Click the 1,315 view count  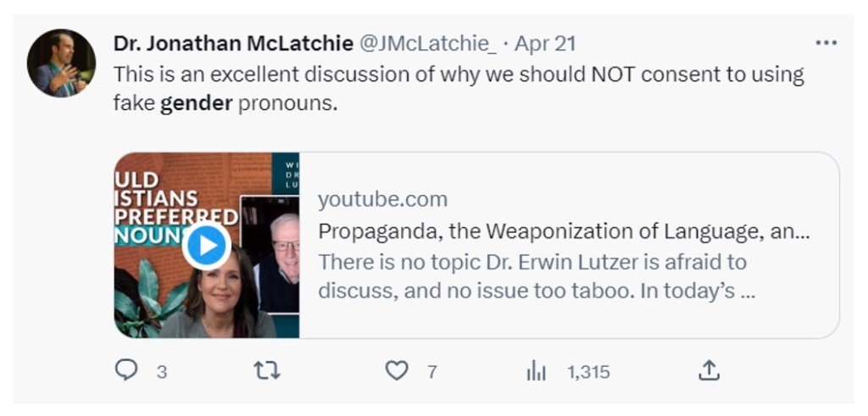tap(588, 371)
